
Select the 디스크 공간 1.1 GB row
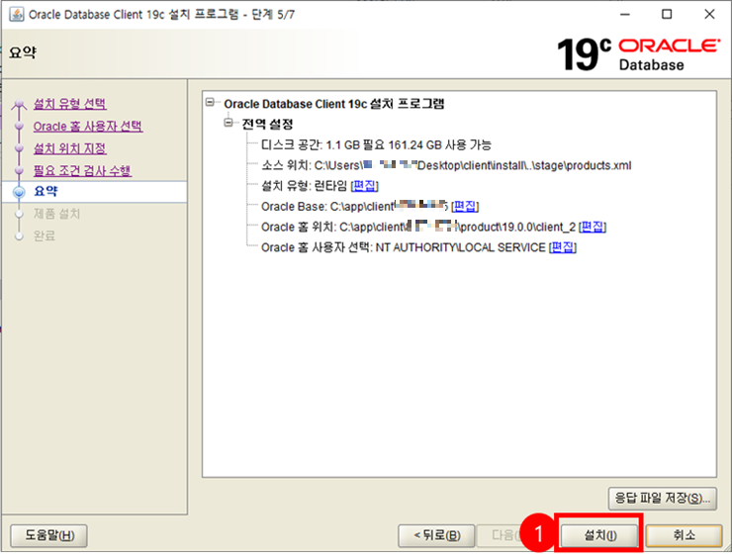pyautogui.click(x=376, y=144)
